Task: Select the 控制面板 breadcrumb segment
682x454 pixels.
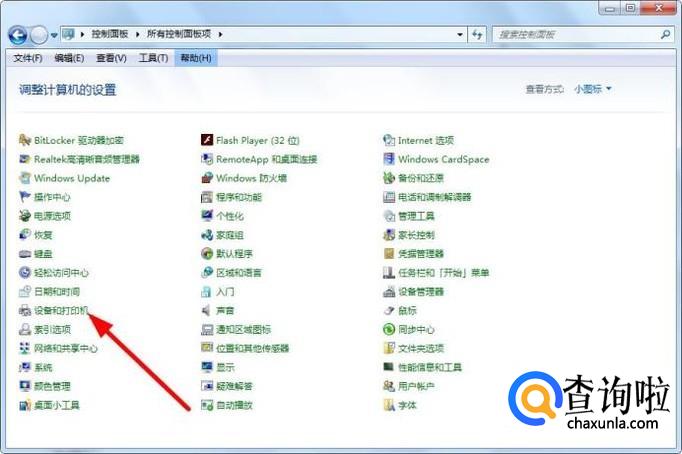Action: [x=110, y=34]
